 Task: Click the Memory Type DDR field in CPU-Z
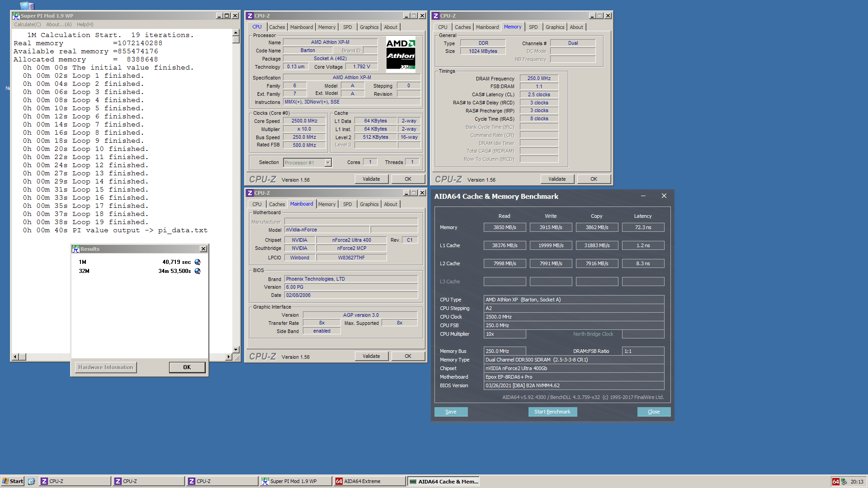click(x=483, y=43)
